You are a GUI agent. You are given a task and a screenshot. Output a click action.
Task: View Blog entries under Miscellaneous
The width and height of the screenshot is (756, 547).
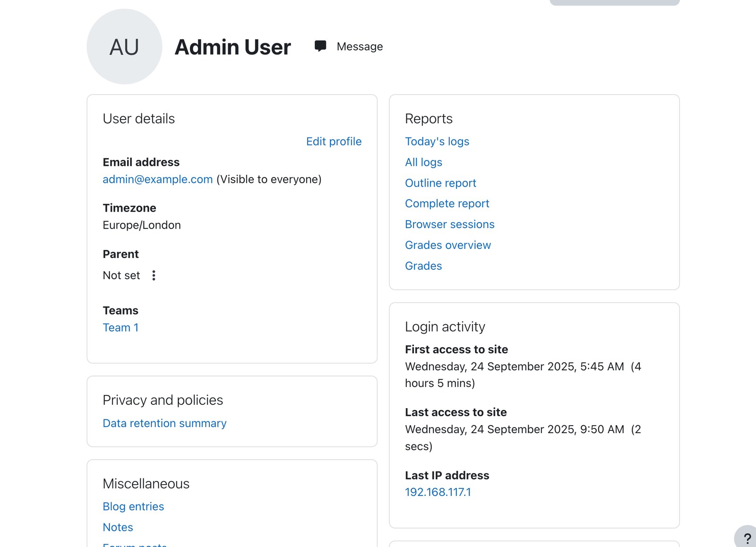[133, 506]
